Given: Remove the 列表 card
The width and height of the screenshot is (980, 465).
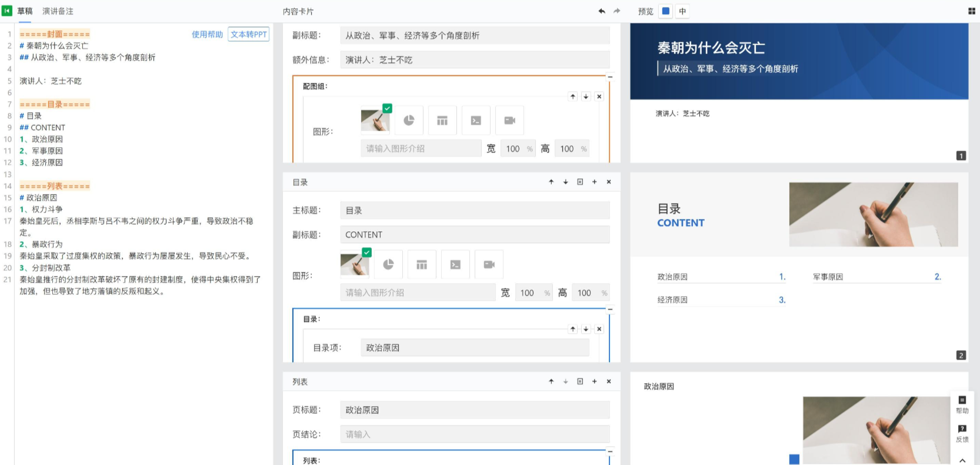Looking at the screenshot, I should coord(609,381).
